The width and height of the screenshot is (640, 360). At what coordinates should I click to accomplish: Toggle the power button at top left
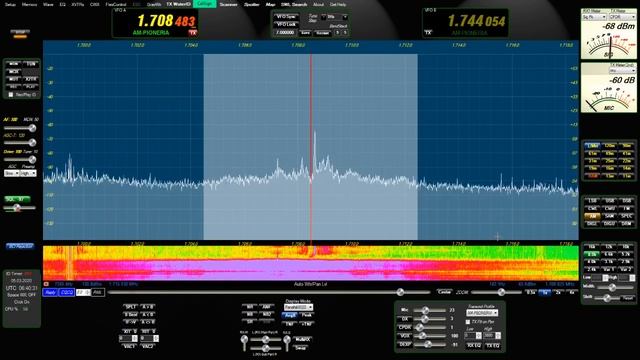(x=20, y=32)
